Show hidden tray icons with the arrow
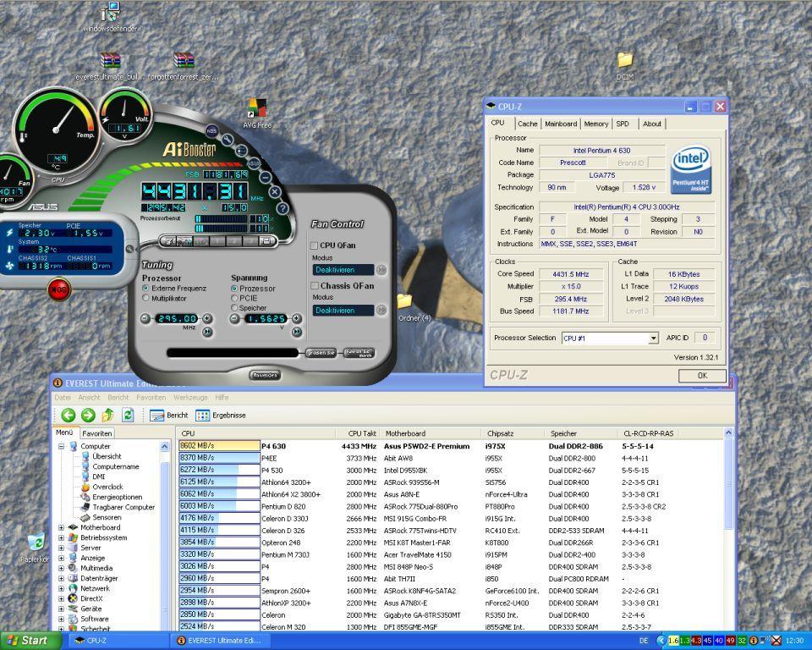 click(x=661, y=641)
